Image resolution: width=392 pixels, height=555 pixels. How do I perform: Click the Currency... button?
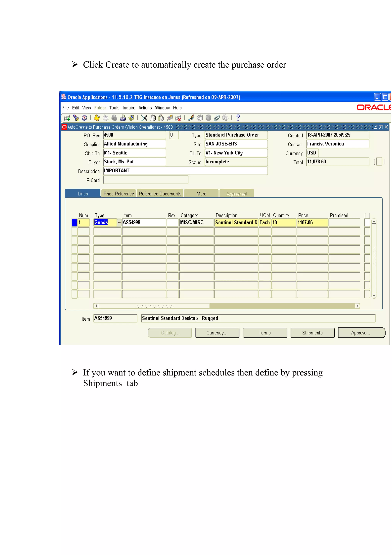click(x=217, y=333)
